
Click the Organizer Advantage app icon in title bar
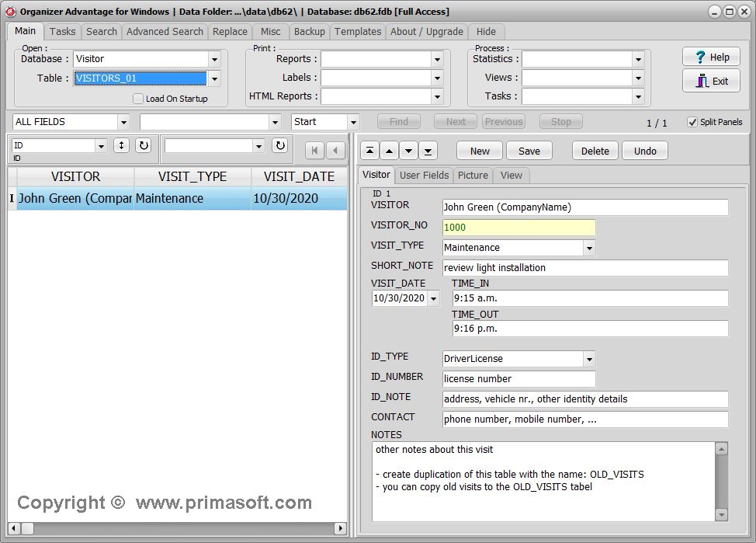11,11
